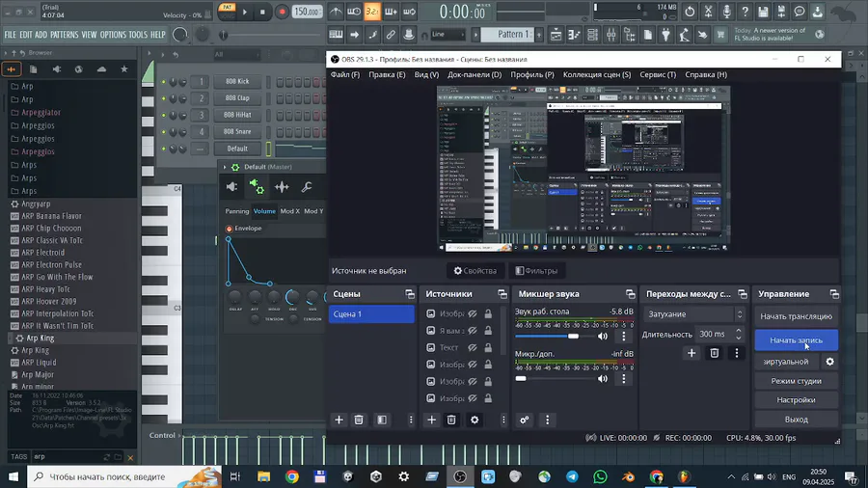Toggle the Envelope enable LED
The width and height of the screenshot is (868, 488).
[229, 229]
